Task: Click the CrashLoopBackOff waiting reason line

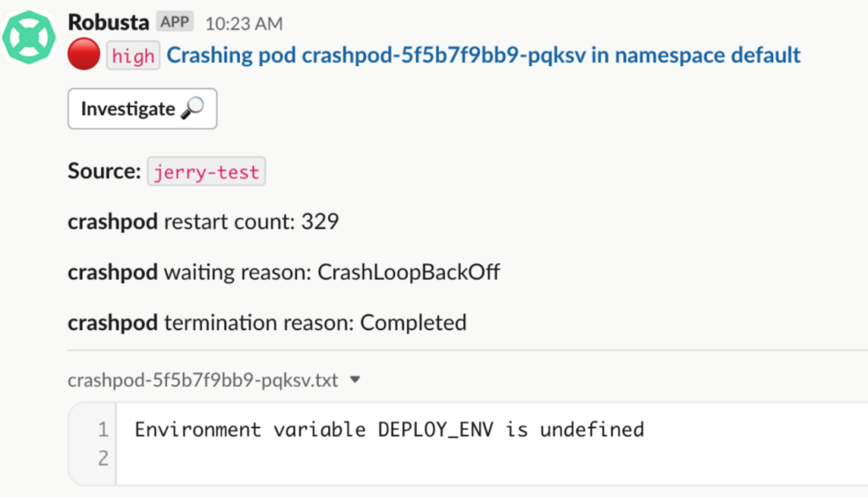Action: tap(284, 272)
